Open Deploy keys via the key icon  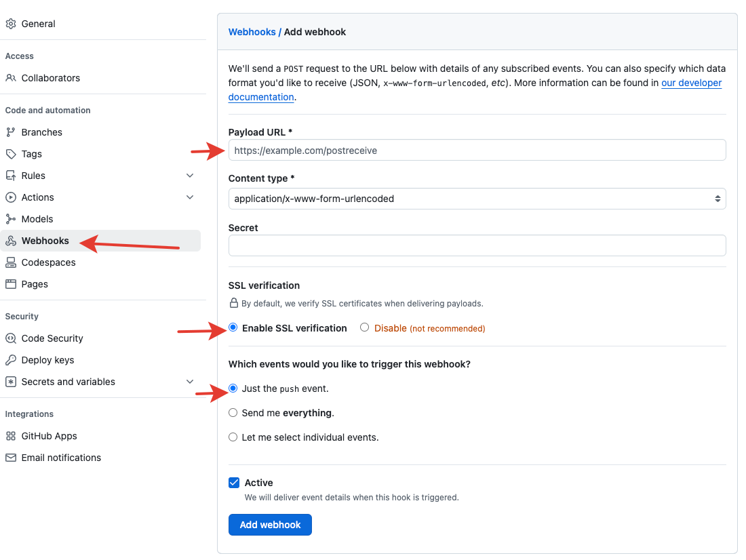click(x=11, y=359)
